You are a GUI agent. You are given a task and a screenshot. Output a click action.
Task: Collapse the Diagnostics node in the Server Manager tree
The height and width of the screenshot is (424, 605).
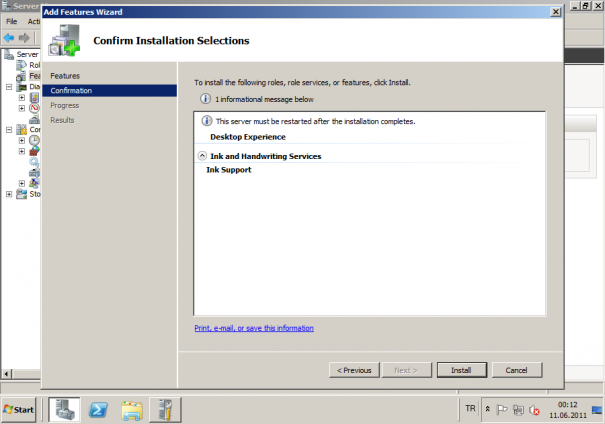pos(9,87)
